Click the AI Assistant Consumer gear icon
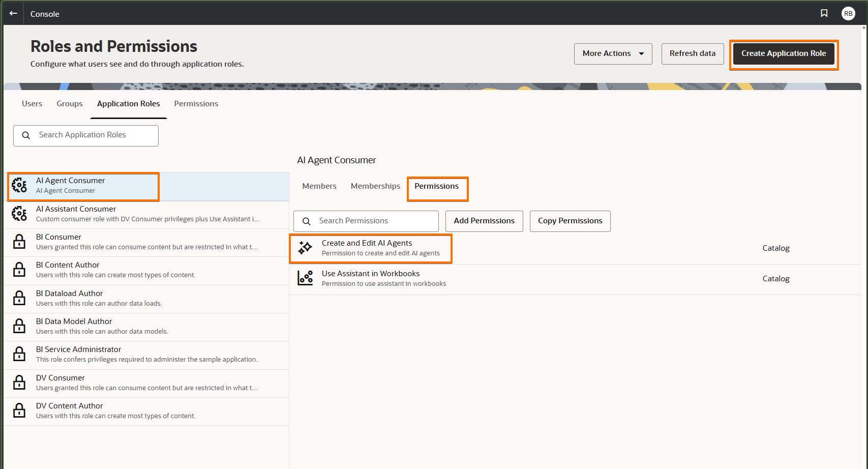The width and height of the screenshot is (868, 469). (19, 213)
